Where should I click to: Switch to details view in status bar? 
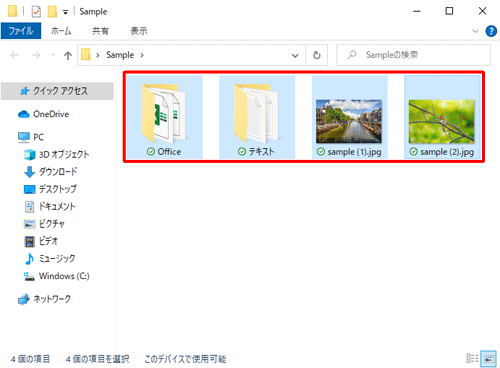[472, 359]
